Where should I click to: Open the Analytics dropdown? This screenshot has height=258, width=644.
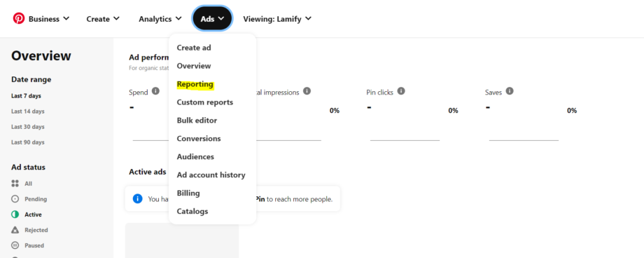coord(160,19)
